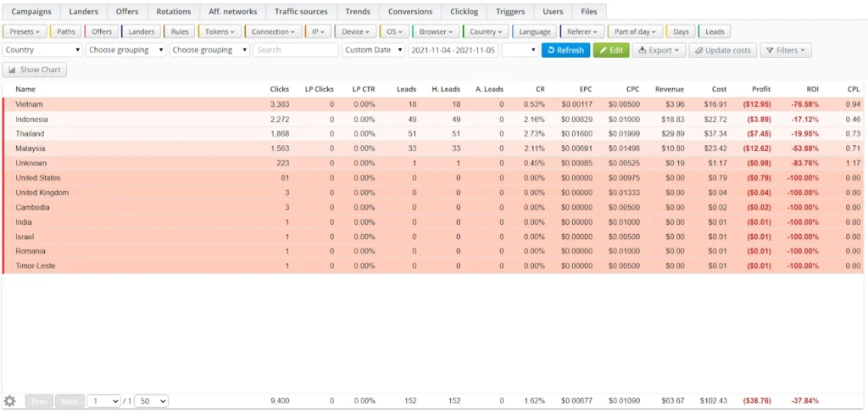
Task: Open the Traffic sources tab
Action: click(301, 11)
